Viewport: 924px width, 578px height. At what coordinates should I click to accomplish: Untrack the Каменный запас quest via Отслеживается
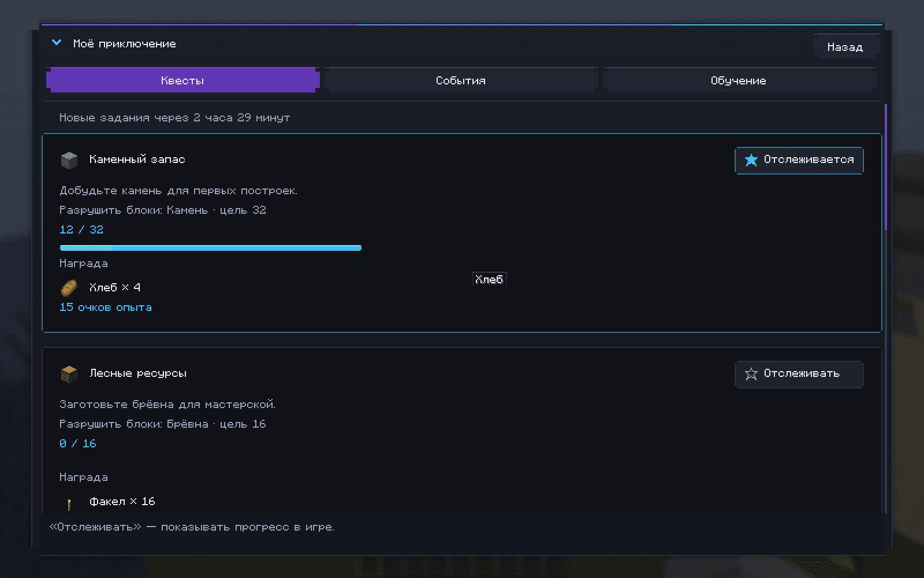[799, 160]
